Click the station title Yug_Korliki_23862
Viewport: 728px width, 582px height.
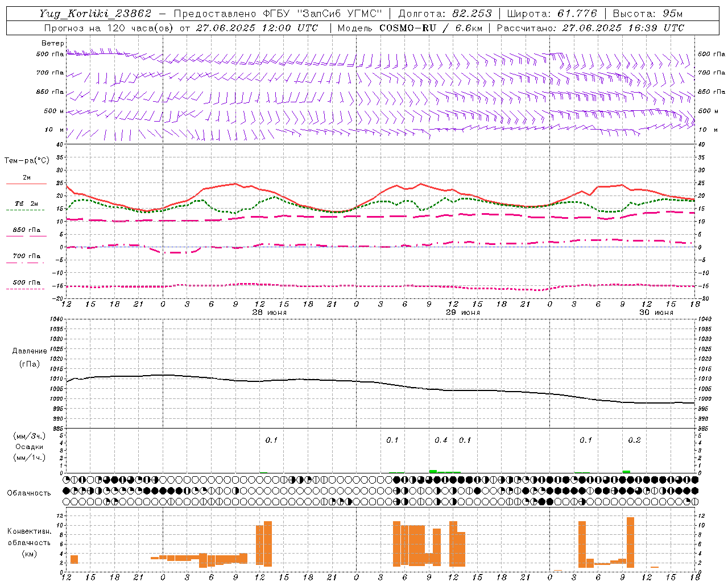pos(96,14)
